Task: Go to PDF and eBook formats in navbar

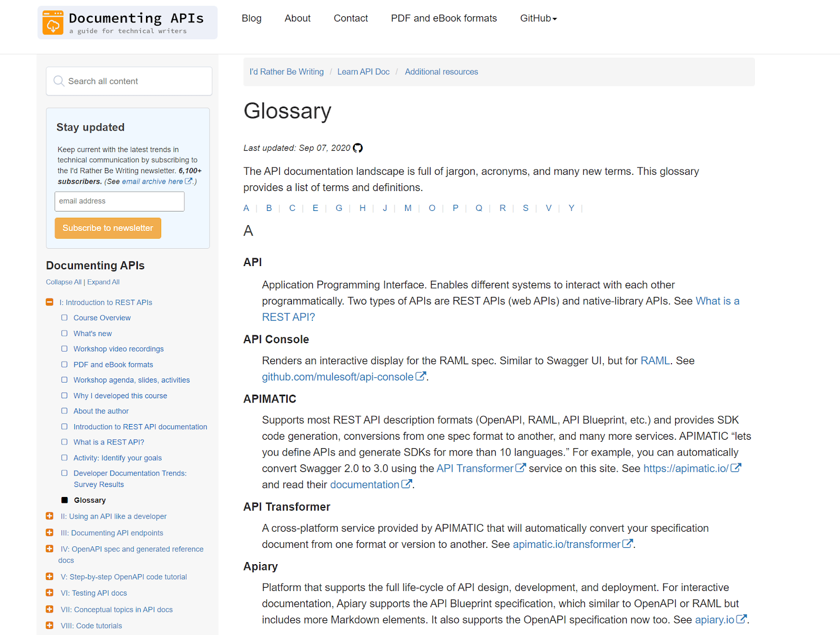Action: [444, 18]
